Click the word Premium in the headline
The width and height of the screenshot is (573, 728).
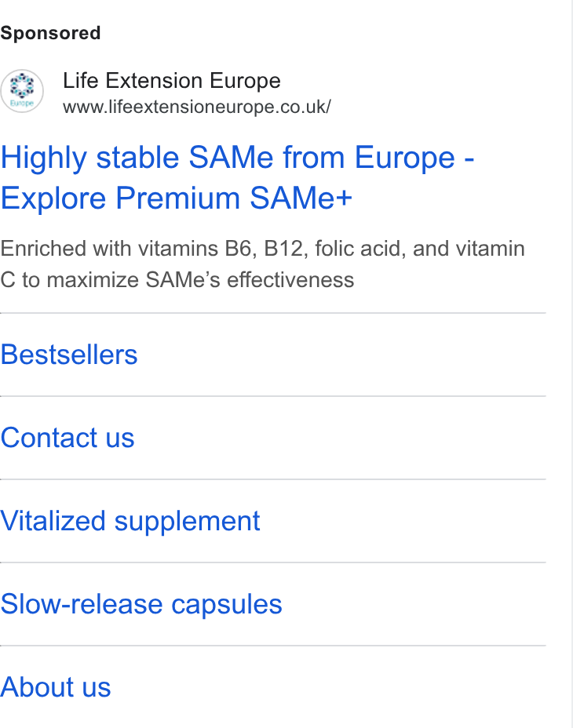[177, 198]
